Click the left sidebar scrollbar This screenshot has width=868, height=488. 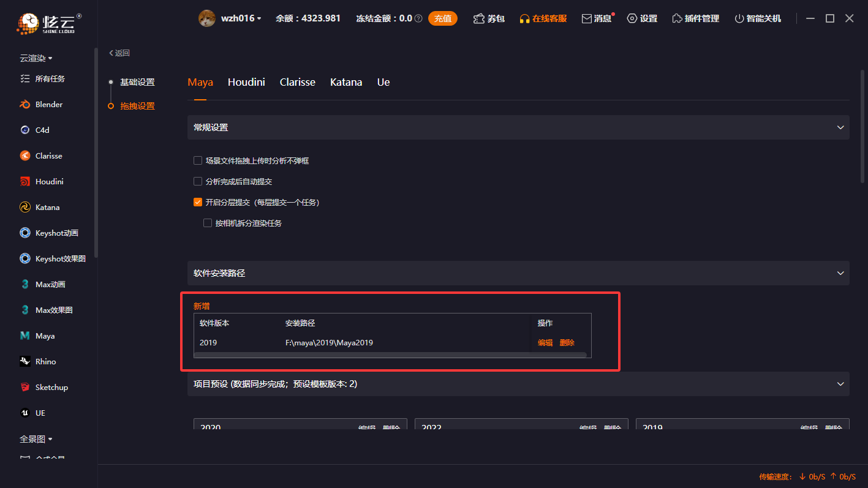[x=96, y=153]
